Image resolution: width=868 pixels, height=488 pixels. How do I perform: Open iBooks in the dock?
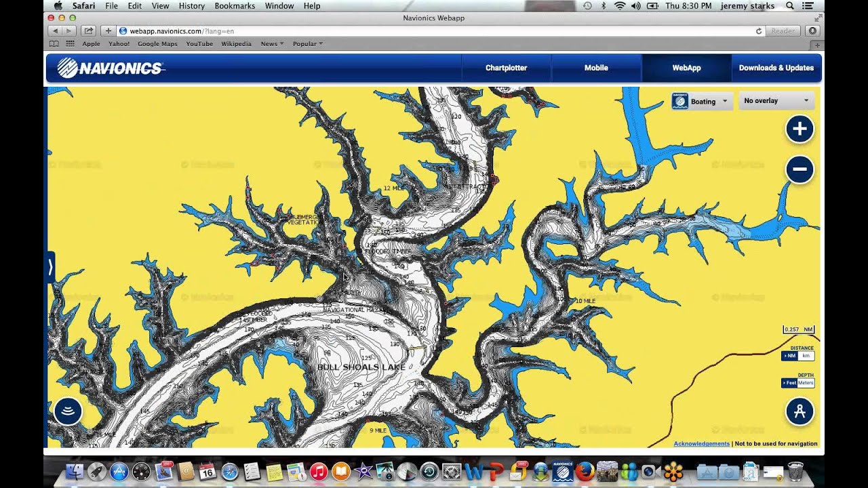pos(340,471)
